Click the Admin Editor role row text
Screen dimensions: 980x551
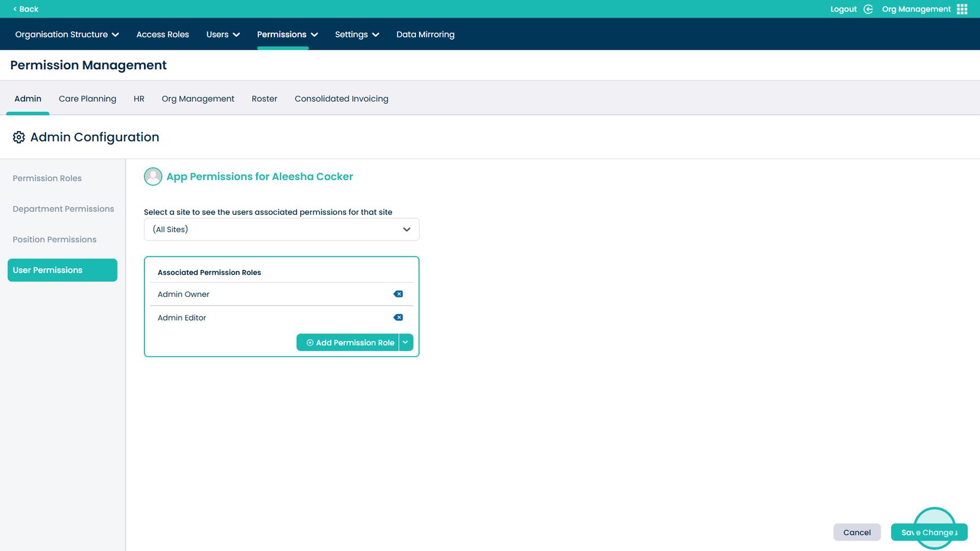click(182, 318)
